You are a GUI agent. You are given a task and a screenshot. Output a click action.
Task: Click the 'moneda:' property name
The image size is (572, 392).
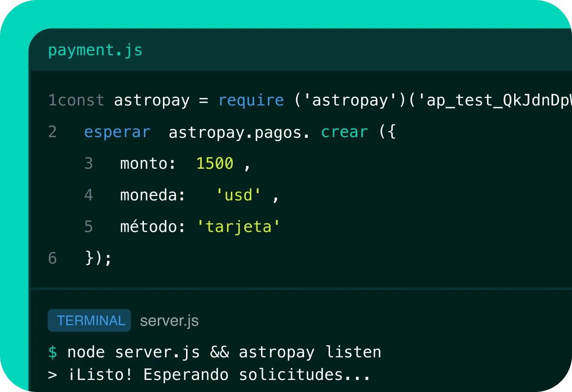click(x=153, y=195)
